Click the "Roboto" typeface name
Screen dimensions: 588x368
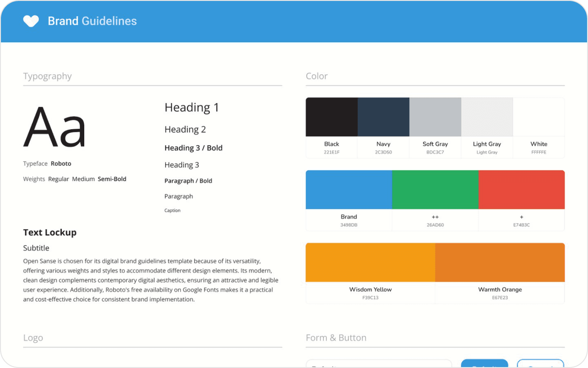[61, 164]
